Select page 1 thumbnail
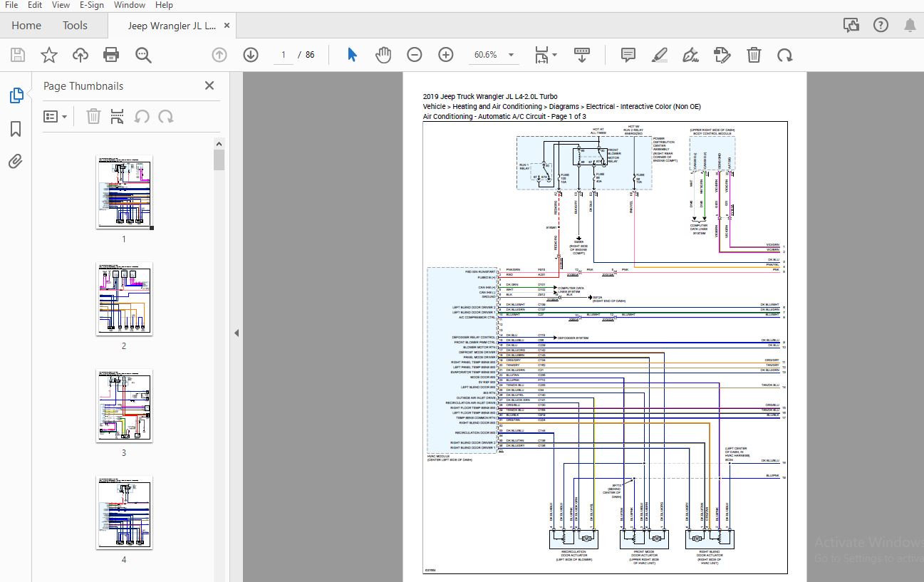This screenshot has width=924, height=582. pyautogui.click(x=124, y=192)
